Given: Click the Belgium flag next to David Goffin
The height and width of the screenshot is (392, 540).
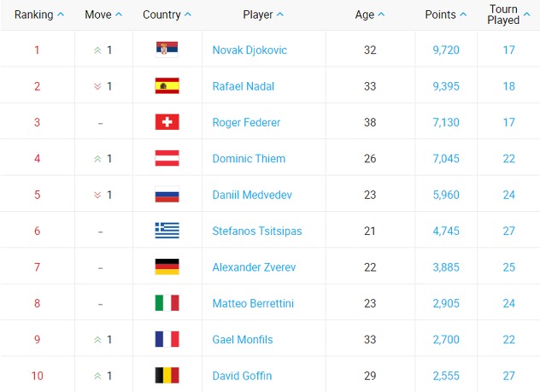Looking at the screenshot, I should [x=167, y=376].
